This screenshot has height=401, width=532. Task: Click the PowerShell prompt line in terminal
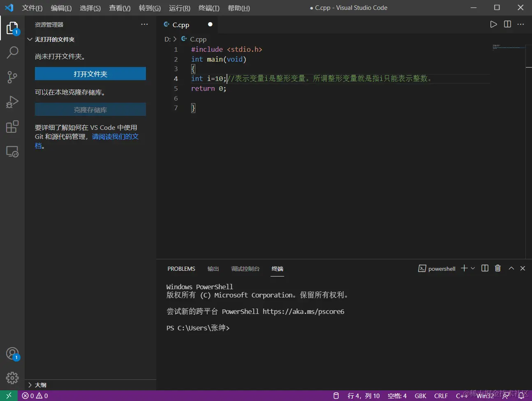pyautogui.click(x=198, y=328)
